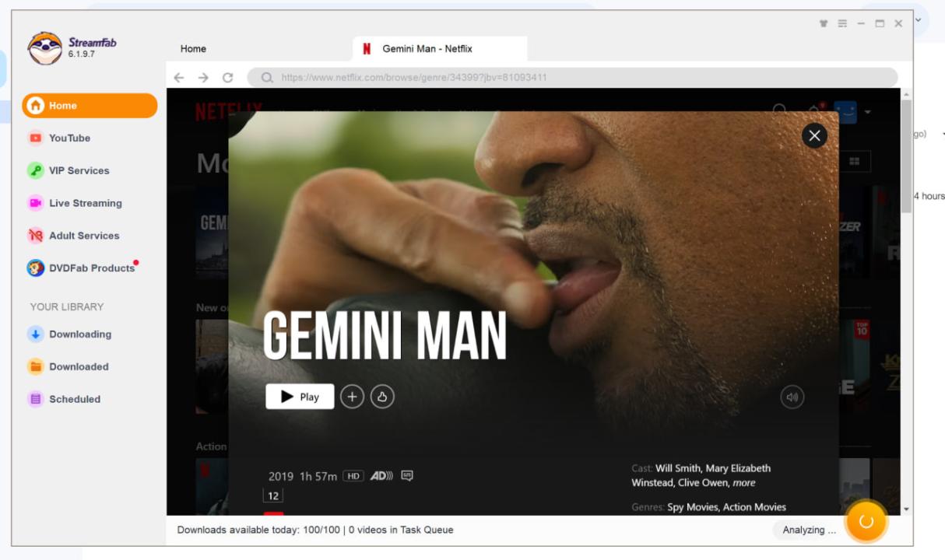Click the Netflix notifications bell
This screenshot has width=945, height=560.
814,110
